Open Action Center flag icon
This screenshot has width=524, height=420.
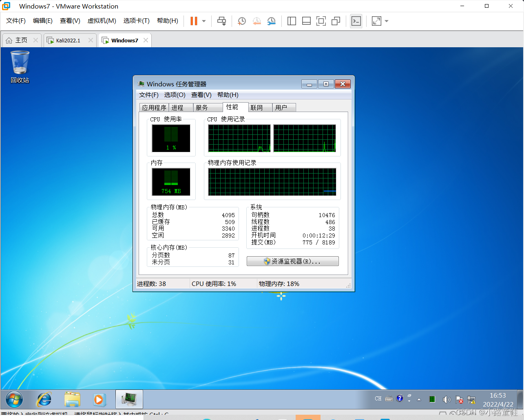[459, 399]
